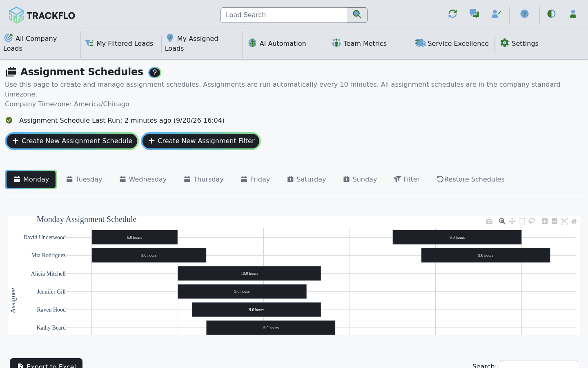Switch to the Friday tab
Screen dimensions: 588x368
tap(255, 180)
